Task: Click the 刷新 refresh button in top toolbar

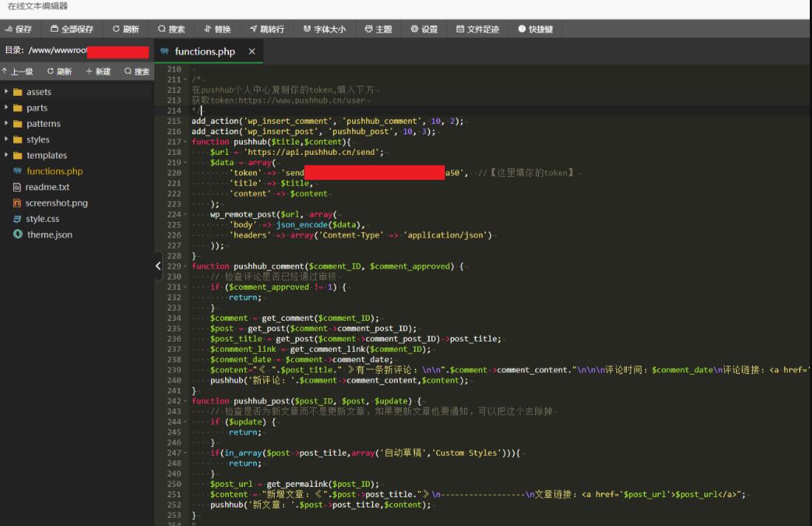Action: click(125, 29)
